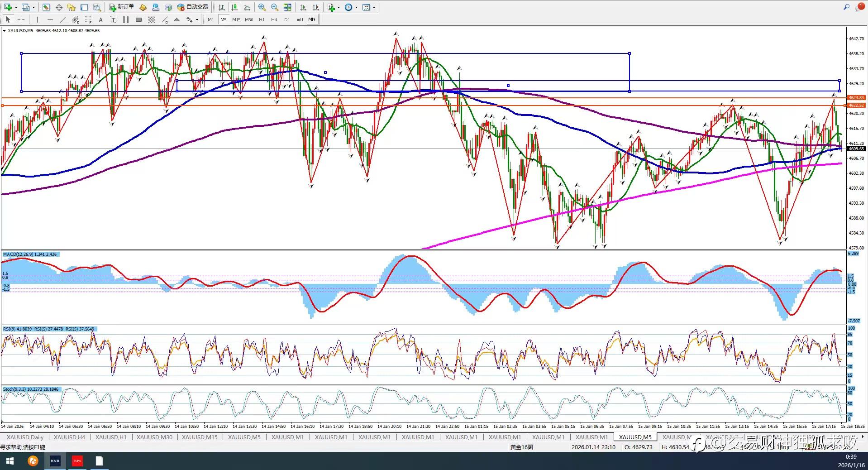Click the 新订单 new order button
Screen dimensions: 868x470
[121, 7]
